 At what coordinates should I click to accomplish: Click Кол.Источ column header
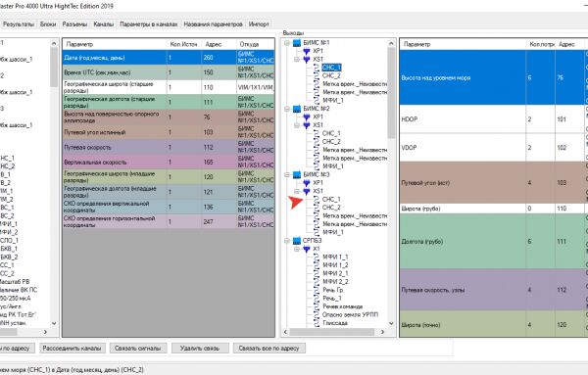click(184, 44)
